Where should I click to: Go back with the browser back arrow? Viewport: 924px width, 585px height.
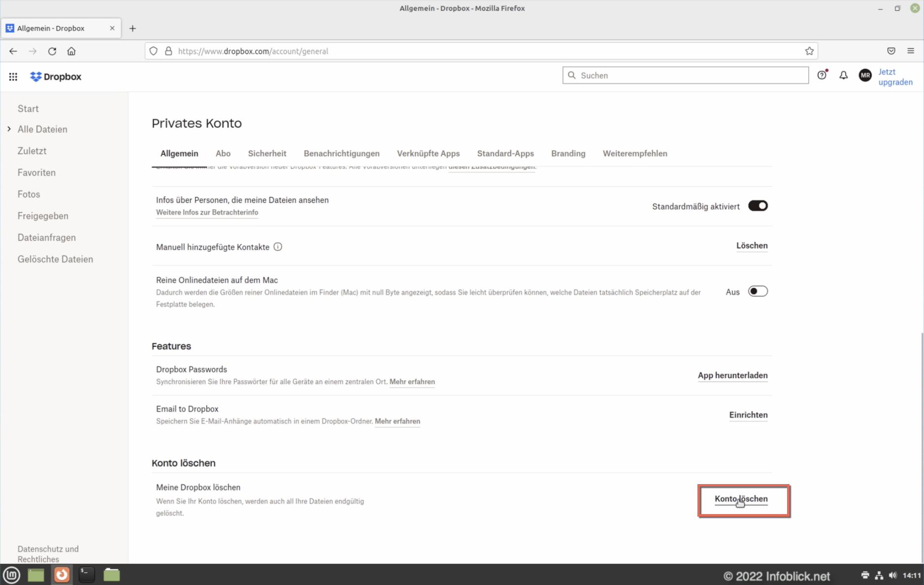point(13,51)
